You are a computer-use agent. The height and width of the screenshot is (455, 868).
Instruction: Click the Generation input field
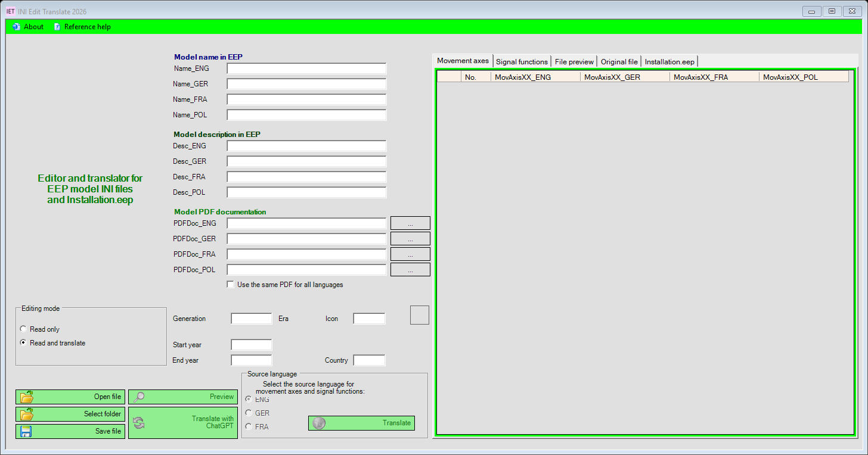(252, 319)
